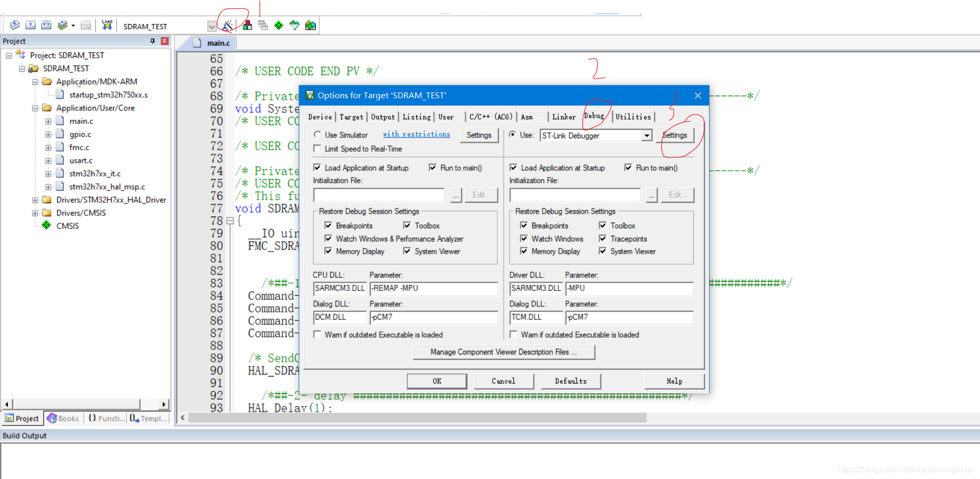Select stm32h7xx_it.c in project tree
This screenshot has height=479, width=980.
point(95,173)
